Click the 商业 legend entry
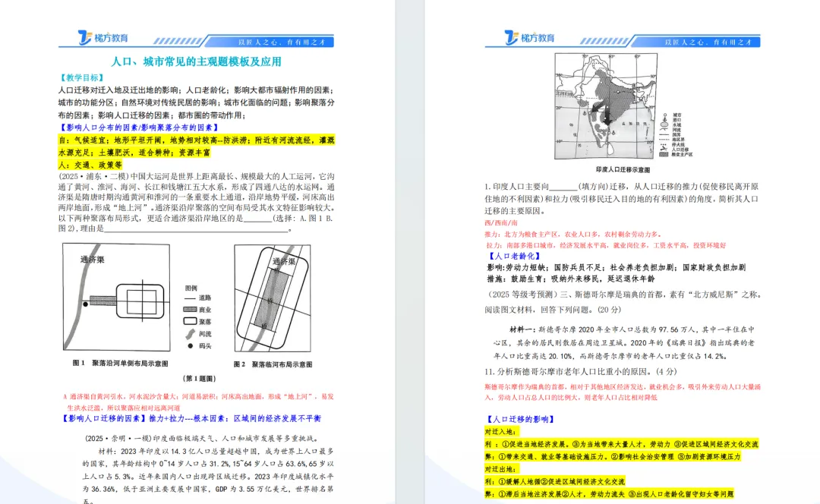Screen dimensions: 820x504 [x=197, y=310]
